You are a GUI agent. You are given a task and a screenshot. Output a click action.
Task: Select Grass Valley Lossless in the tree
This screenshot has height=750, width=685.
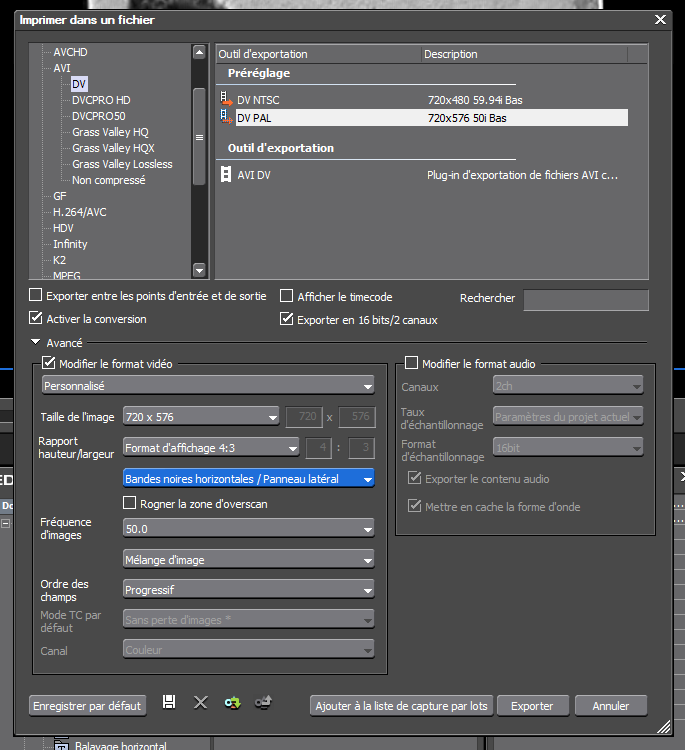coord(122,164)
